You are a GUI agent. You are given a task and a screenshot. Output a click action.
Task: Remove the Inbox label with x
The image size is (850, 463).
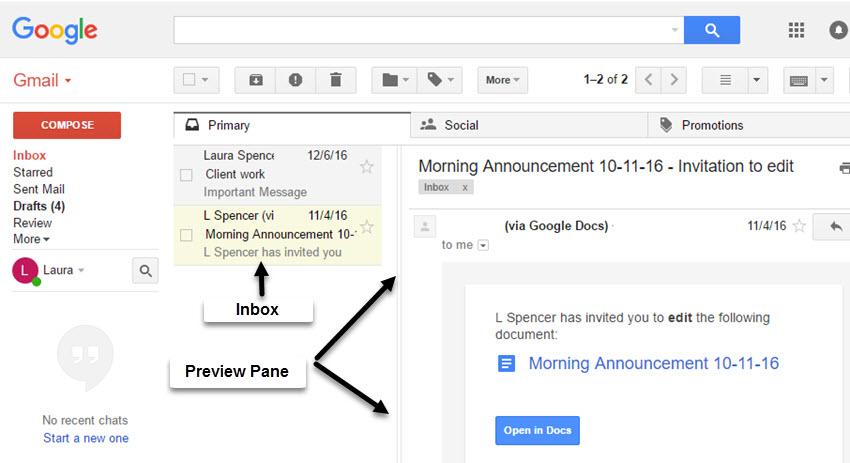click(465, 188)
